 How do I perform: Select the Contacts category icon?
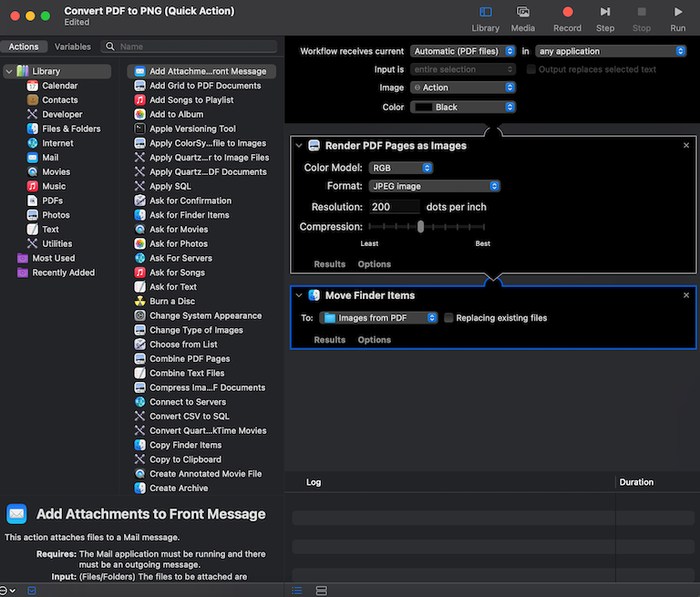click(33, 100)
